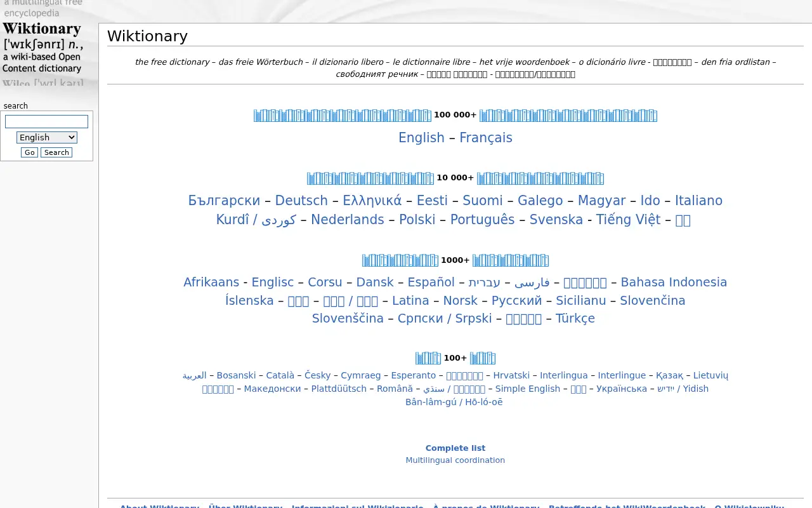Screen dimensions: 812x508
Task: Visit the Plattdüütsch edition
Action: point(339,389)
